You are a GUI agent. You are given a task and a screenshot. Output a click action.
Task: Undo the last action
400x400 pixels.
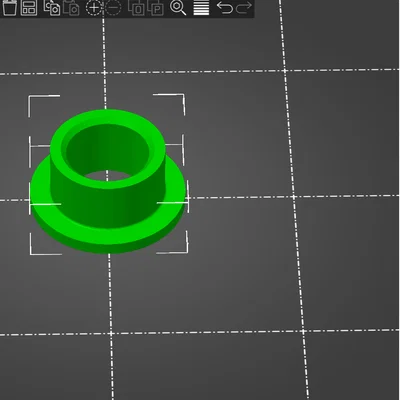224,7
